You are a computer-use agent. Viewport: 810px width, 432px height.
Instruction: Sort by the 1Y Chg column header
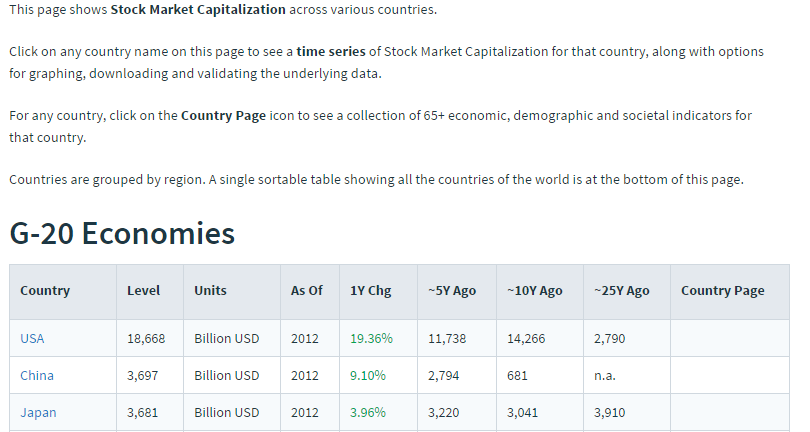pyautogui.click(x=370, y=290)
